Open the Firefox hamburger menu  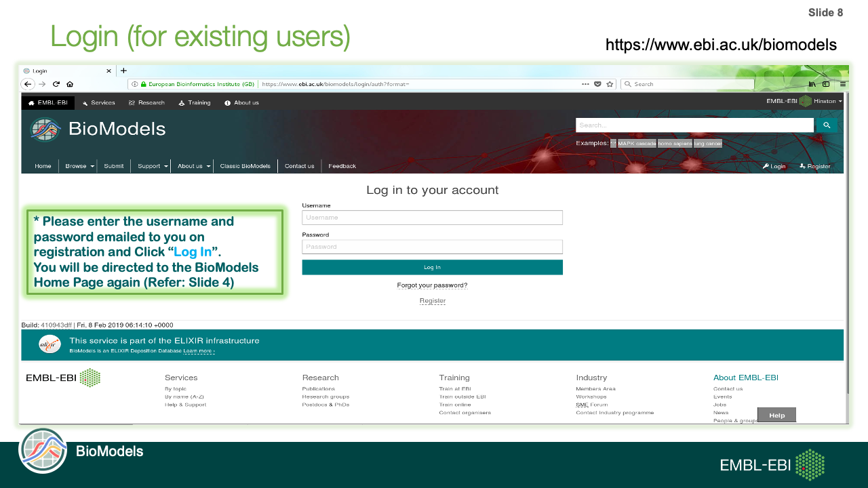pos(843,84)
